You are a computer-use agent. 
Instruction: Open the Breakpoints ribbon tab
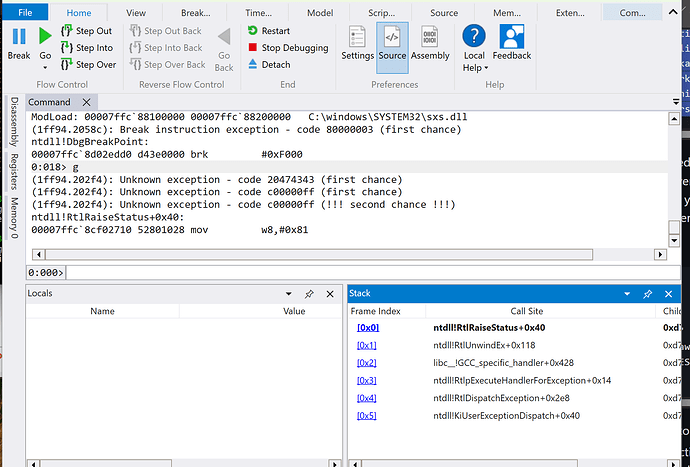coord(195,13)
